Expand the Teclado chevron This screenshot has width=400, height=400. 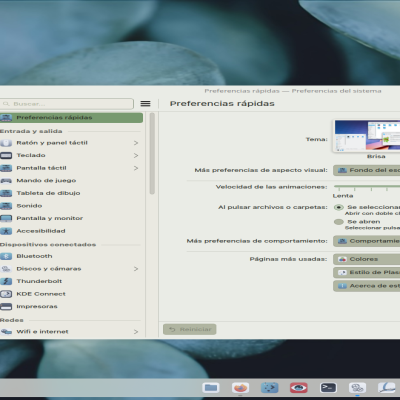click(136, 156)
